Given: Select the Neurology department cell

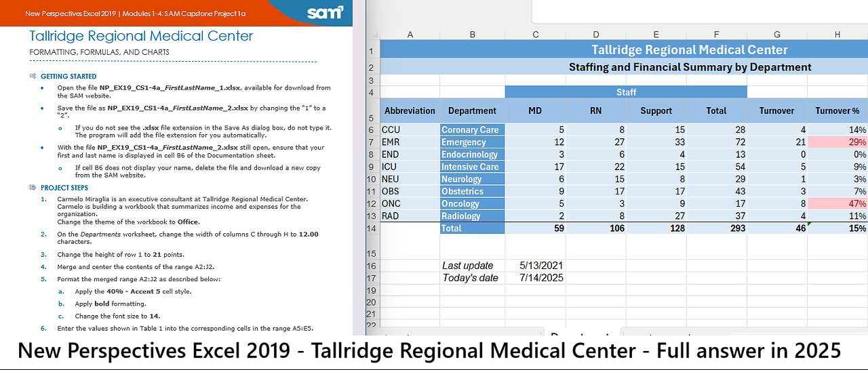Looking at the screenshot, I should click(472, 179).
